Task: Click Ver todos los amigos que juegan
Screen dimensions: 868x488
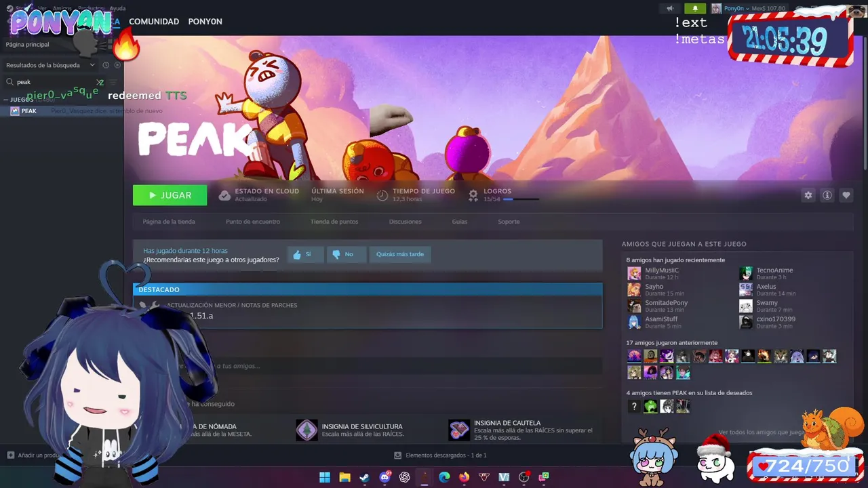Action: point(761,432)
